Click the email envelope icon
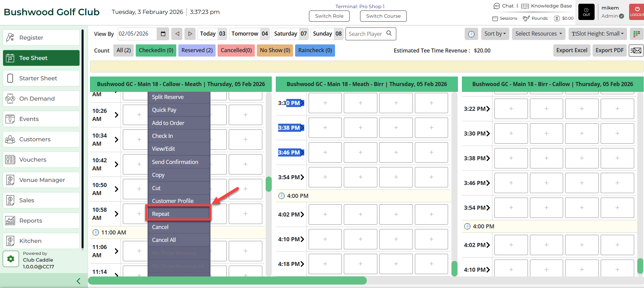This screenshot has height=288, width=644. [636, 50]
